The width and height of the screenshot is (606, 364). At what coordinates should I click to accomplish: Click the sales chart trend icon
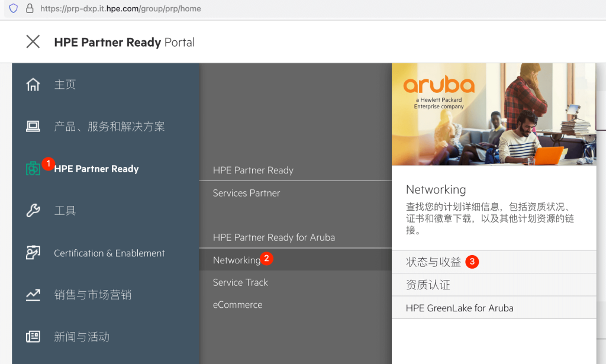tap(33, 295)
